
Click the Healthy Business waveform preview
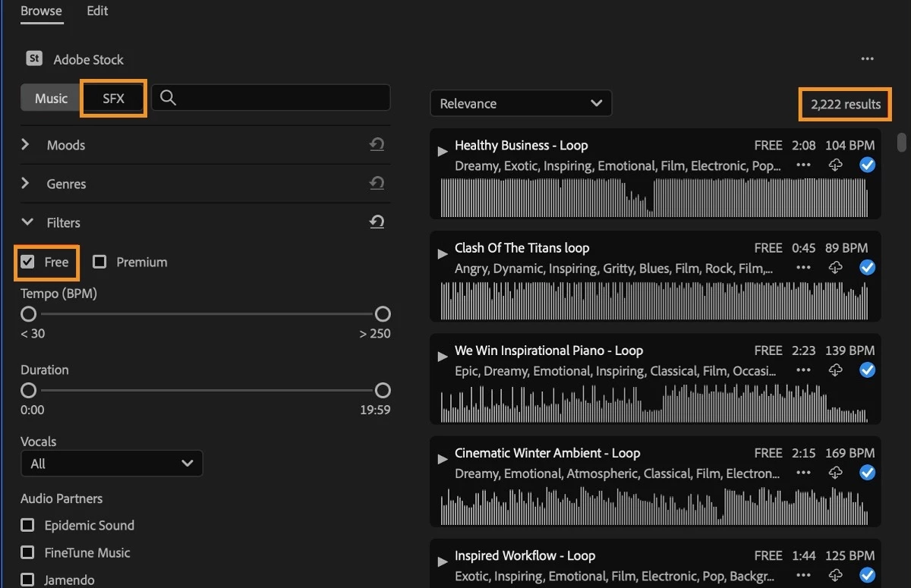coord(654,197)
